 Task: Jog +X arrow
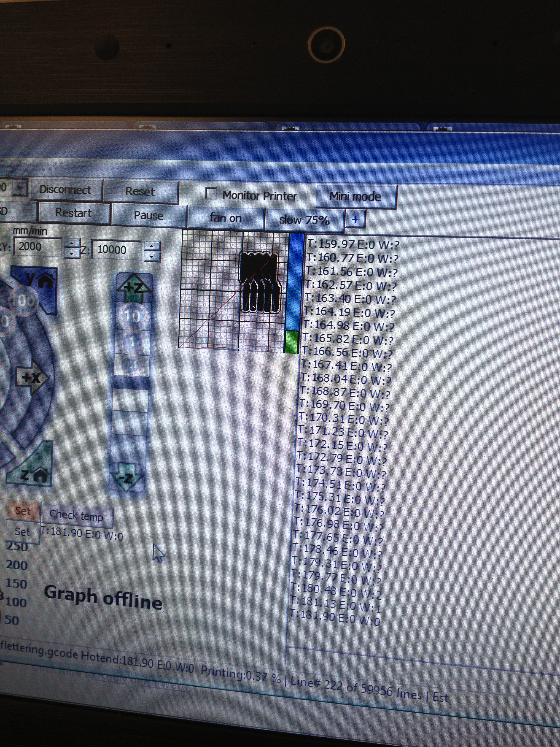[x=32, y=378]
